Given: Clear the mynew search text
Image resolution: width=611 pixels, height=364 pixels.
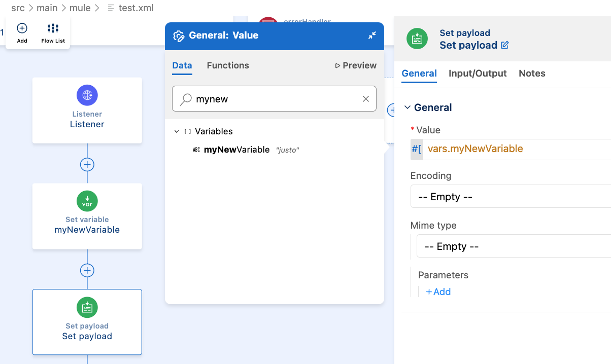Looking at the screenshot, I should click(365, 98).
